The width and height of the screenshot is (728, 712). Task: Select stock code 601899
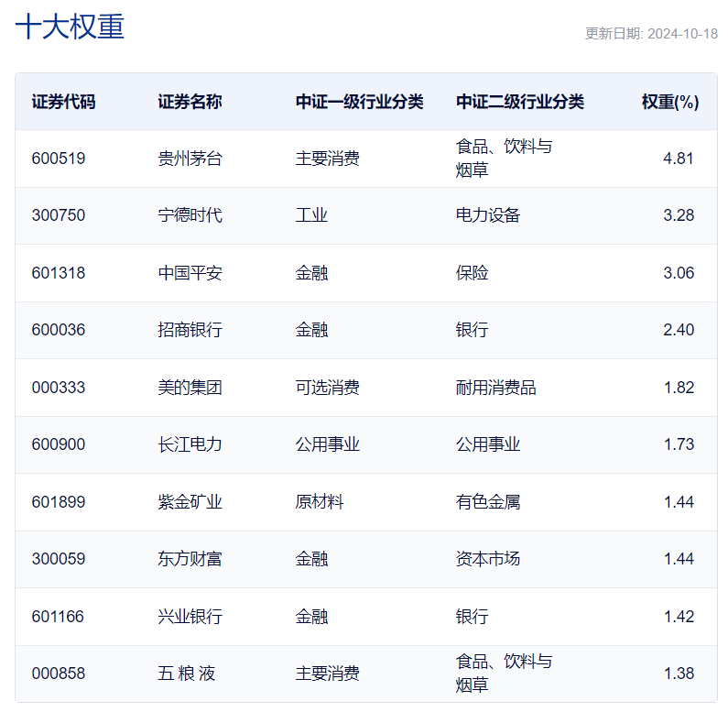(x=59, y=502)
